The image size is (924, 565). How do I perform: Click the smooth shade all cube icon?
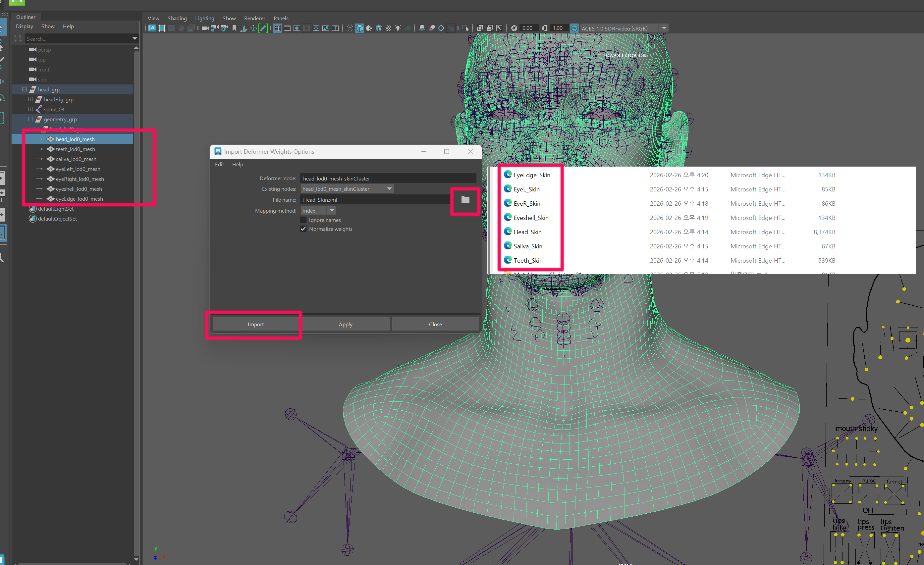(x=359, y=28)
